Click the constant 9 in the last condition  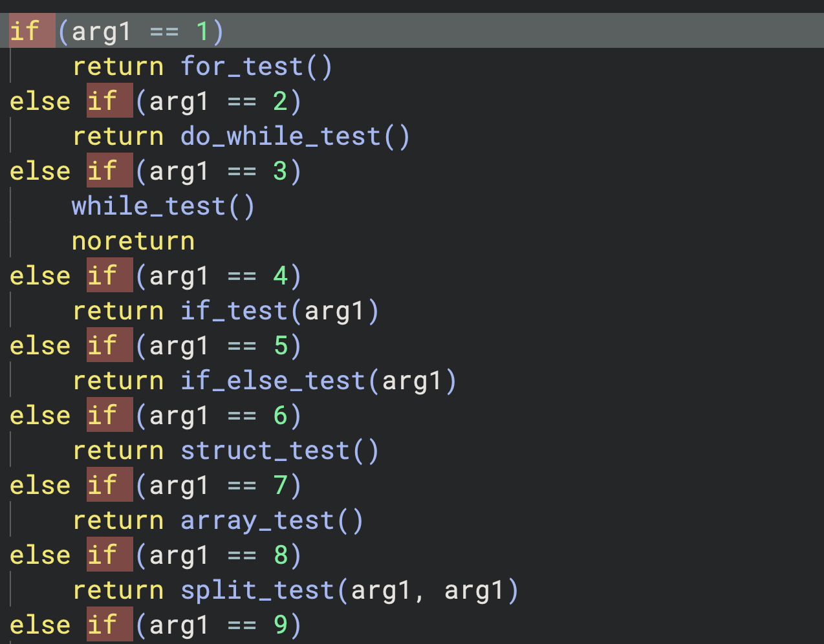pyautogui.click(x=280, y=625)
